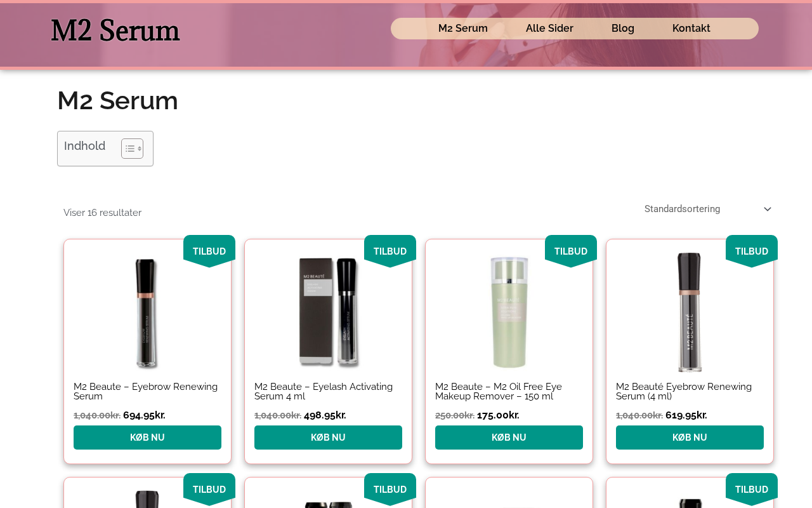Click the TILBUD badge on the Makeup Remover card
The height and width of the screenshot is (508, 812).
[571, 251]
